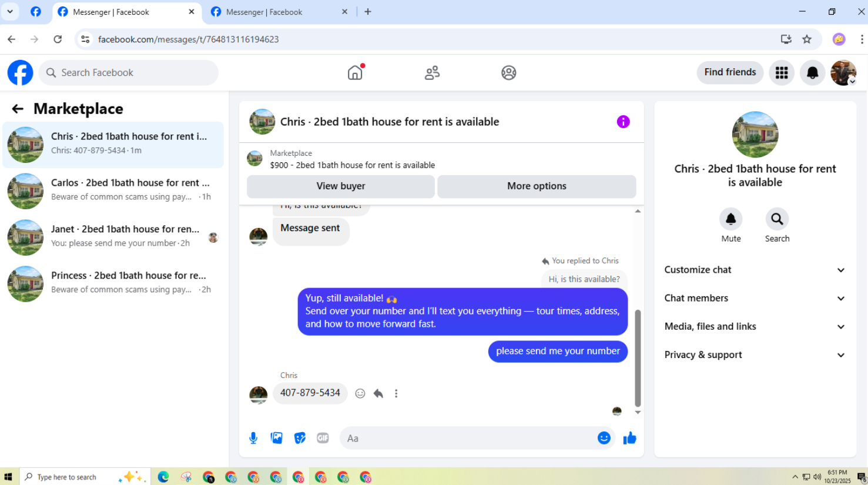This screenshot has width=868, height=485.
Task: Click the More options button
Action: click(537, 186)
